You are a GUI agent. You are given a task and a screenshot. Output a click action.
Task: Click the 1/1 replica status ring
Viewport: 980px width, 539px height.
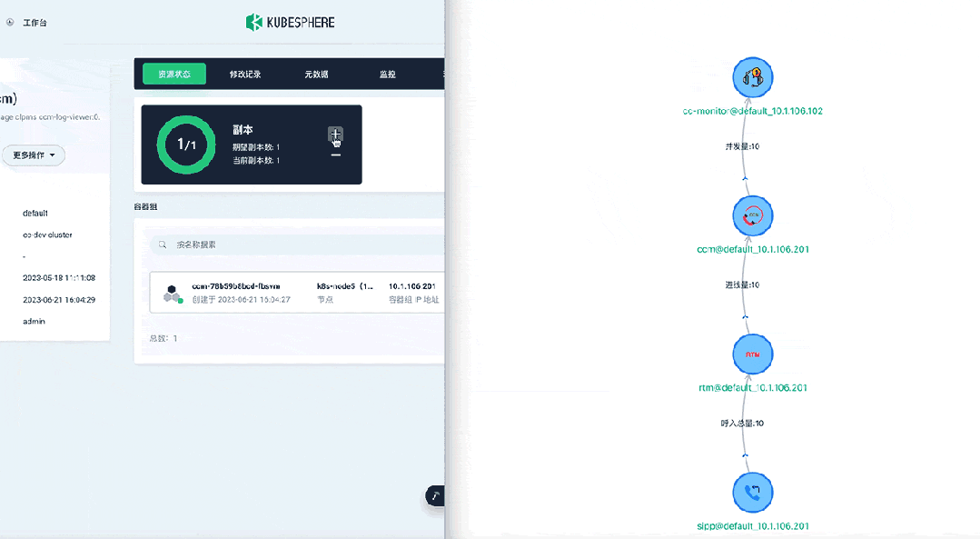(185, 145)
